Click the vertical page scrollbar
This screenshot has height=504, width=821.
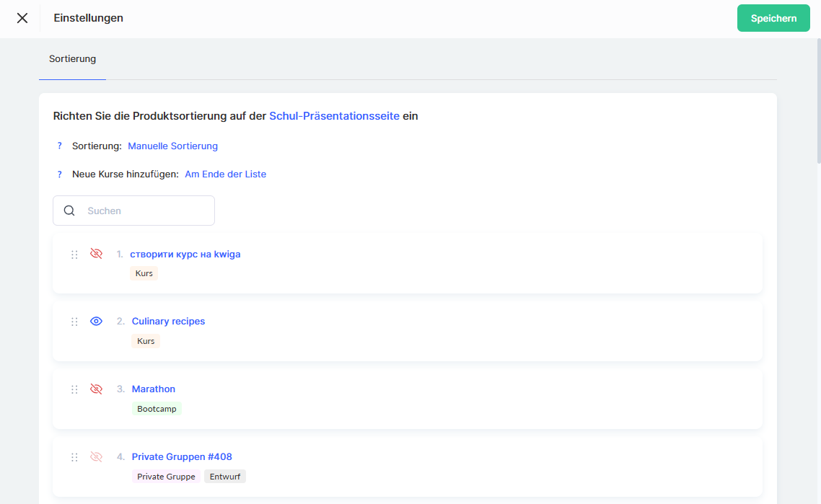tap(817, 101)
